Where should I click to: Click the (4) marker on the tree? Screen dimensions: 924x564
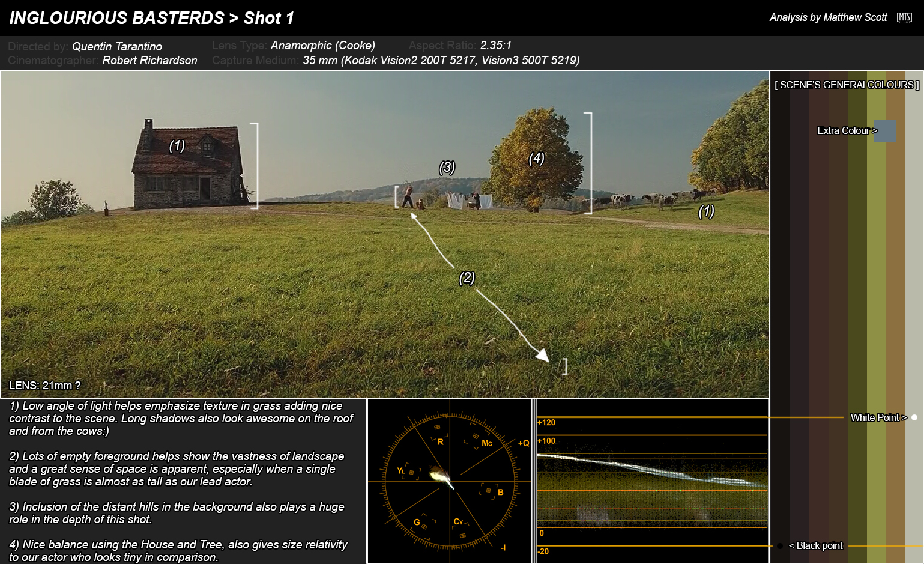[x=536, y=158]
